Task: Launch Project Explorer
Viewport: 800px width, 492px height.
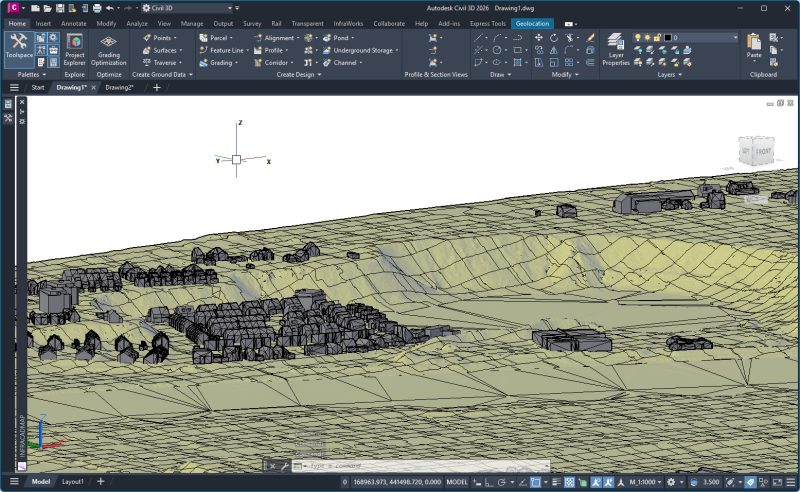Action: click(75, 47)
